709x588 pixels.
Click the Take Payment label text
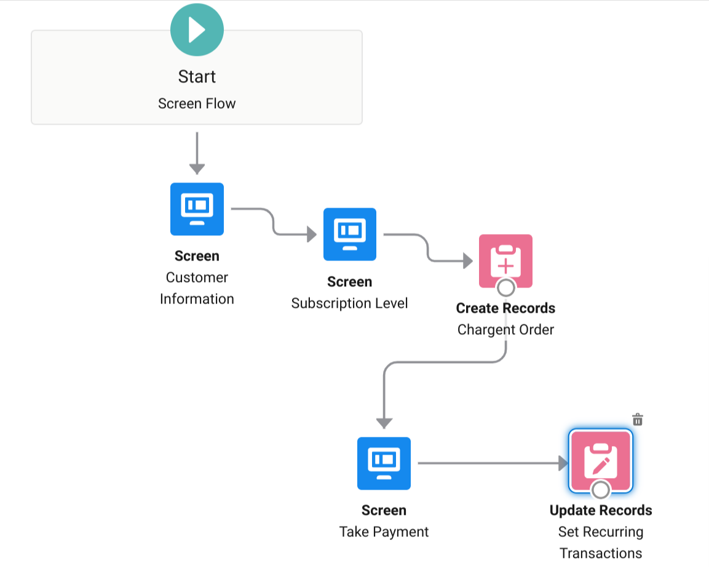(x=384, y=531)
